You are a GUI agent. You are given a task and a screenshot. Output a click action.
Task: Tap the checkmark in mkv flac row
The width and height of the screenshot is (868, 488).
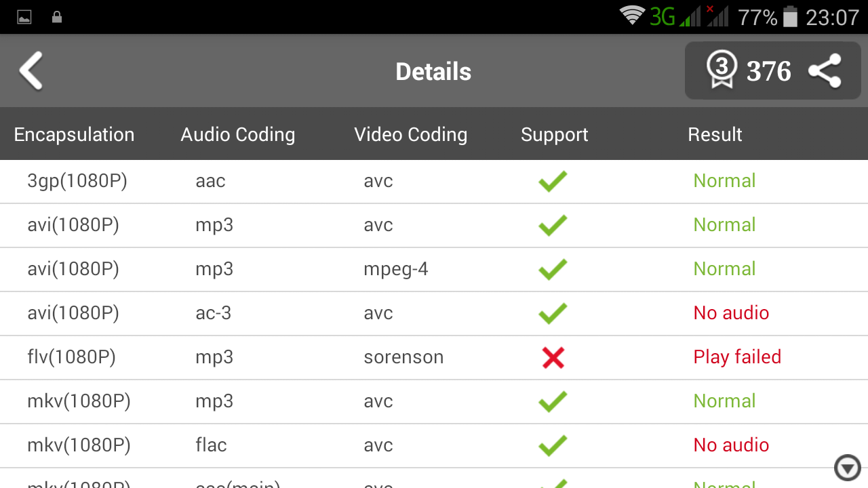[553, 445]
